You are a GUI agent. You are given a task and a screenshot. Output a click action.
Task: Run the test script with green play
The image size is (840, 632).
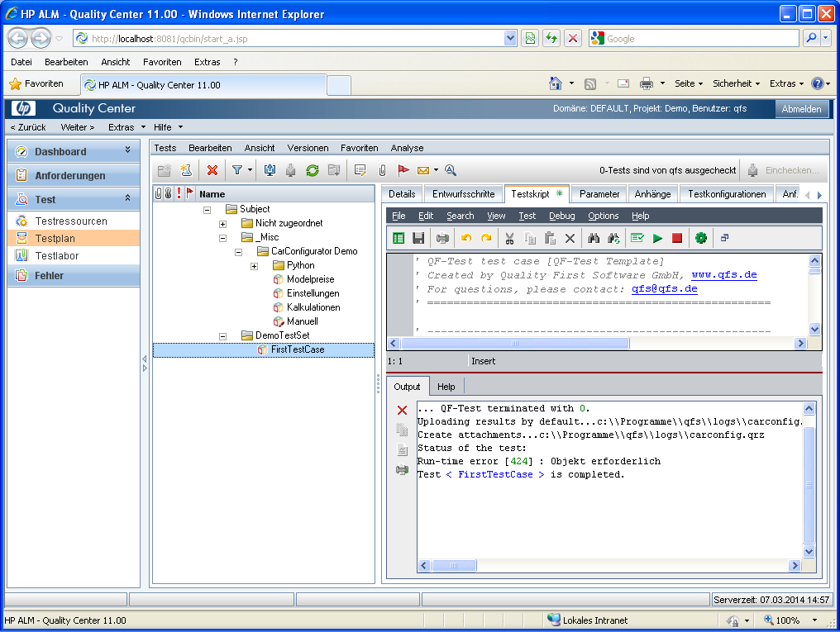tap(657, 238)
